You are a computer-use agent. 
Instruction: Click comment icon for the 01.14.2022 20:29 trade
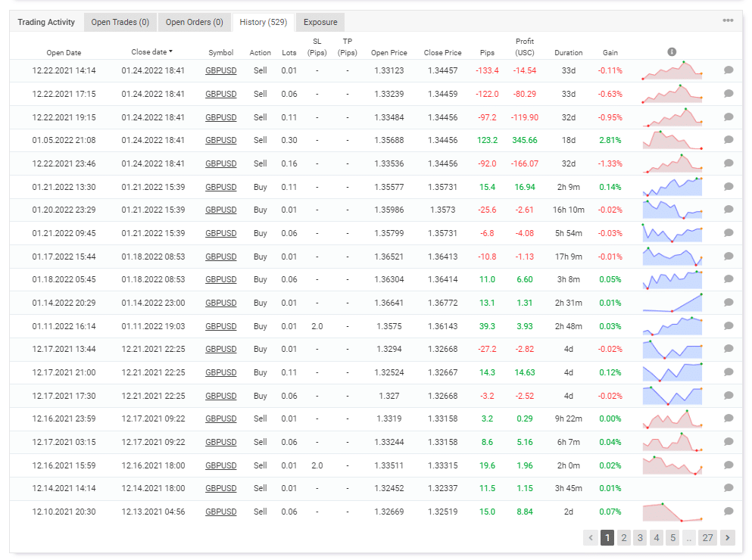729,303
